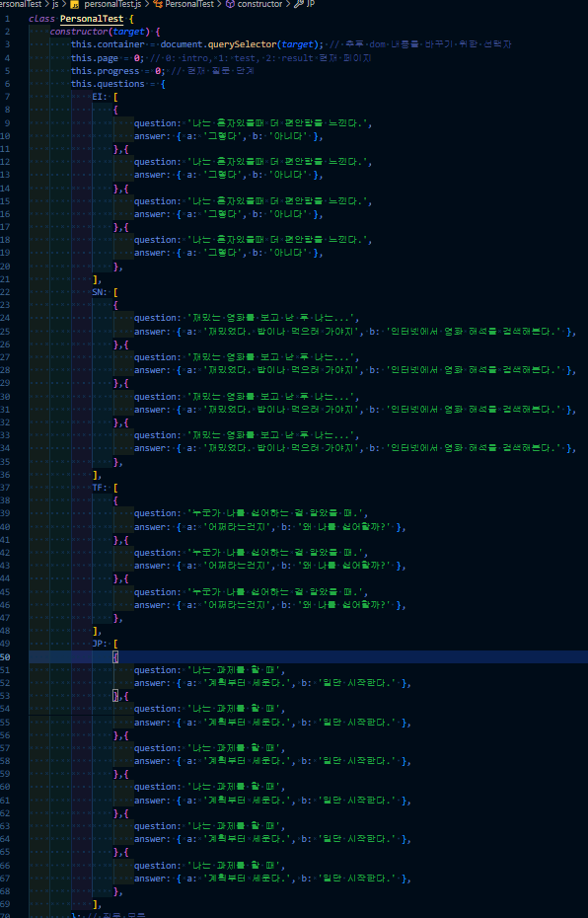Click this.page on line 4

[95, 58]
